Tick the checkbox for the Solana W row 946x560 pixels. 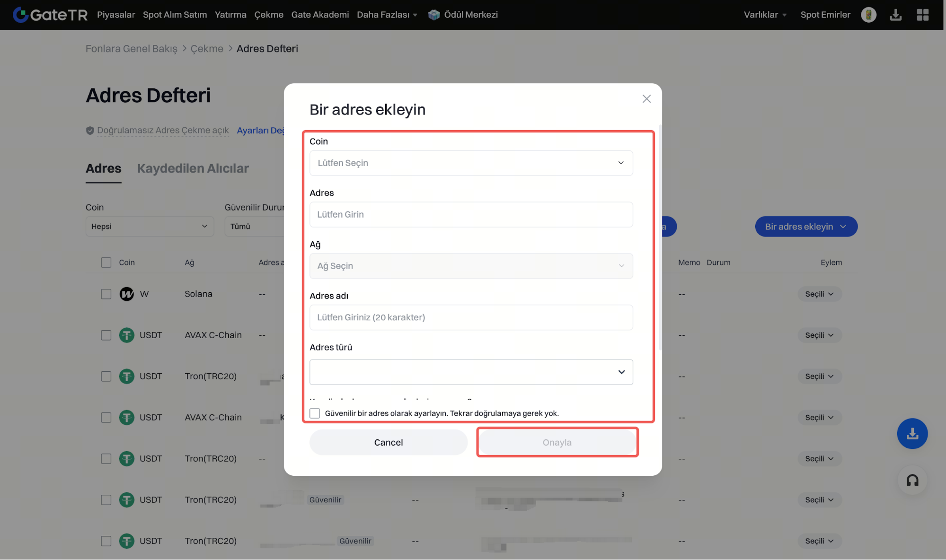click(x=106, y=294)
